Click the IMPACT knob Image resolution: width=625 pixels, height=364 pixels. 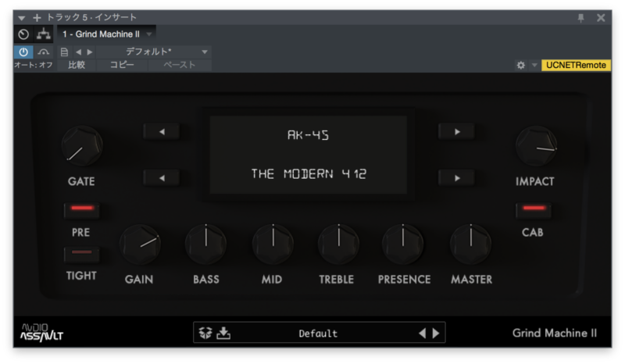[536, 146]
